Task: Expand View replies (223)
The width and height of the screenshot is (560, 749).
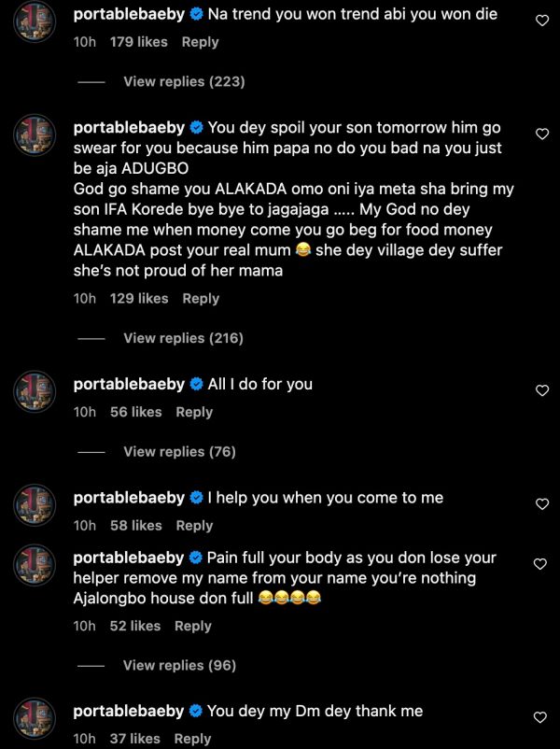Action: click(184, 82)
